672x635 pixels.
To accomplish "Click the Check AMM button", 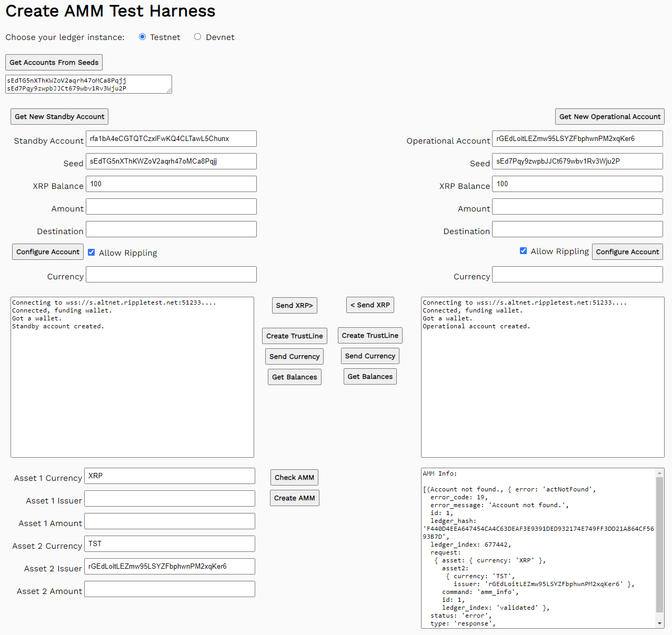I will point(294,478).
